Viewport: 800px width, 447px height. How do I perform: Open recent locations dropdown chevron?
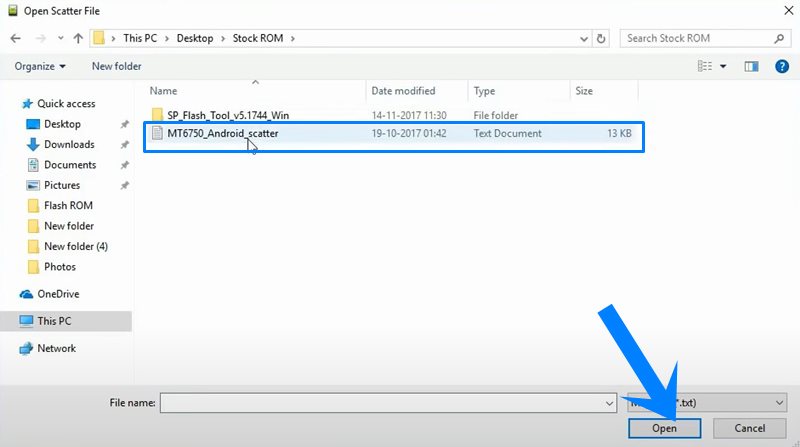click(x=61, y=38)
